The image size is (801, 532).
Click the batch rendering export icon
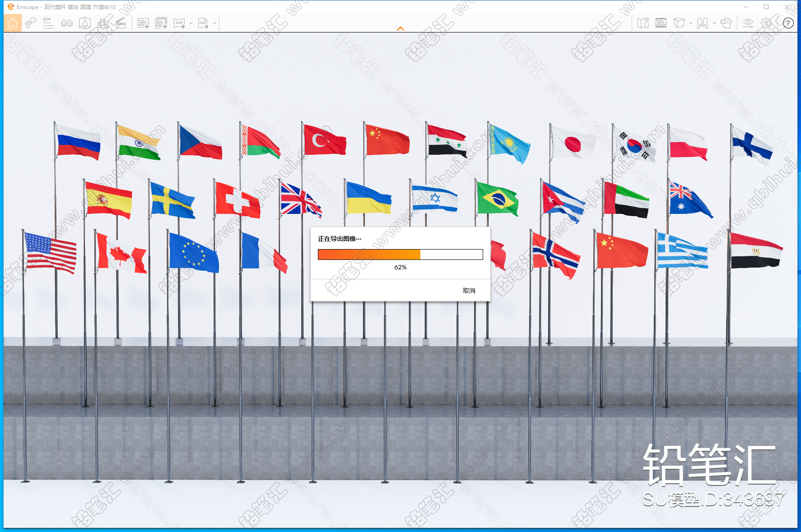(x=161, y=23)
